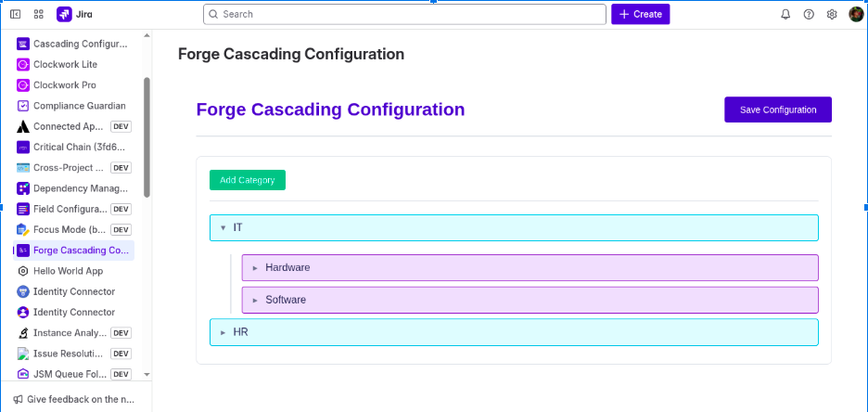Select the Software row label

(x=286, y=300)
